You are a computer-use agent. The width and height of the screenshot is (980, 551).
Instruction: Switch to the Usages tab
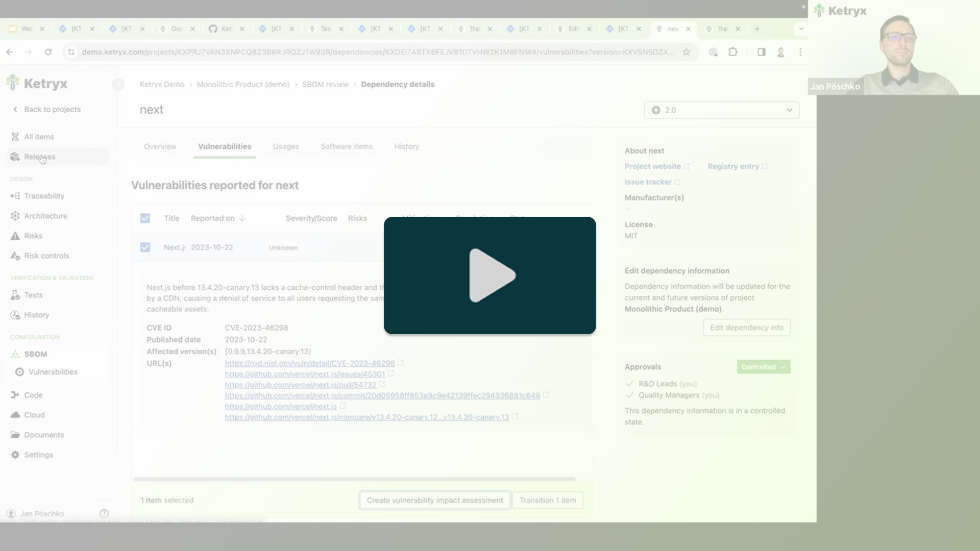point(286,146)
